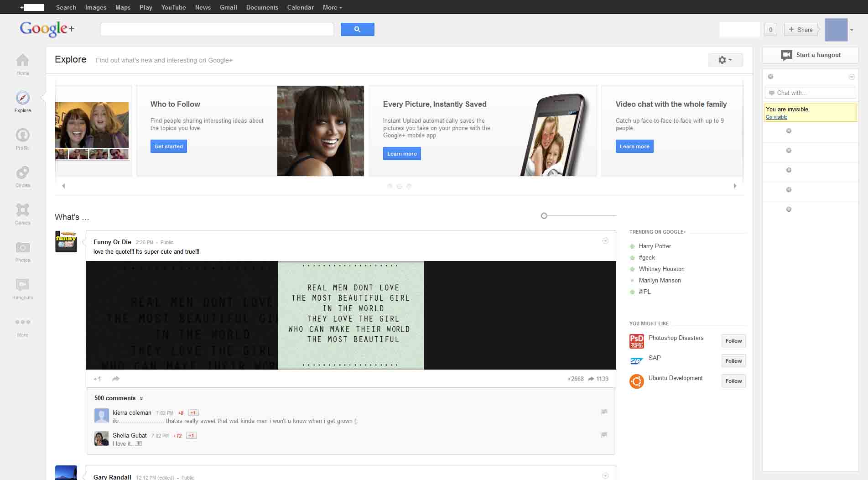Screen dimensions: 868x480
Task: Click in the Google+ search field
Action: tap(217, 29)
